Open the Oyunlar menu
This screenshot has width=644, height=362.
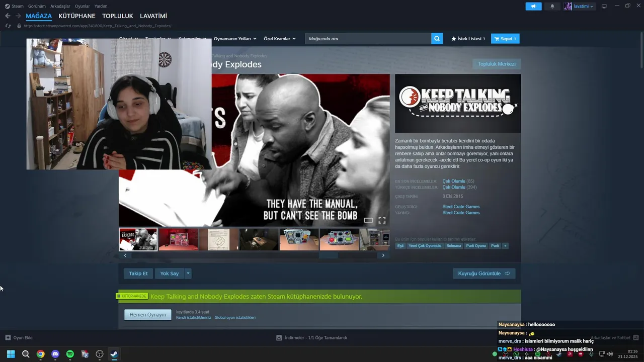(82, 6)
